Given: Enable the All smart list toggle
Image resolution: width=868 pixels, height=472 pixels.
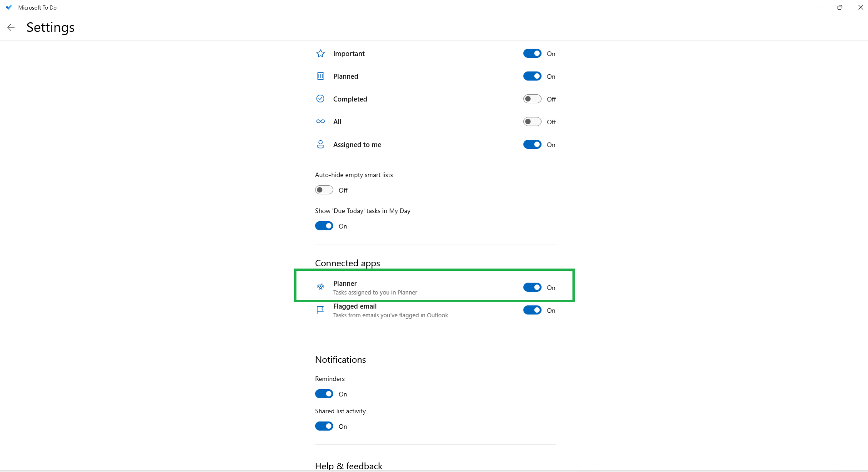Looking at the screenshot, I should pyautogui.click(x=532, y=122).
